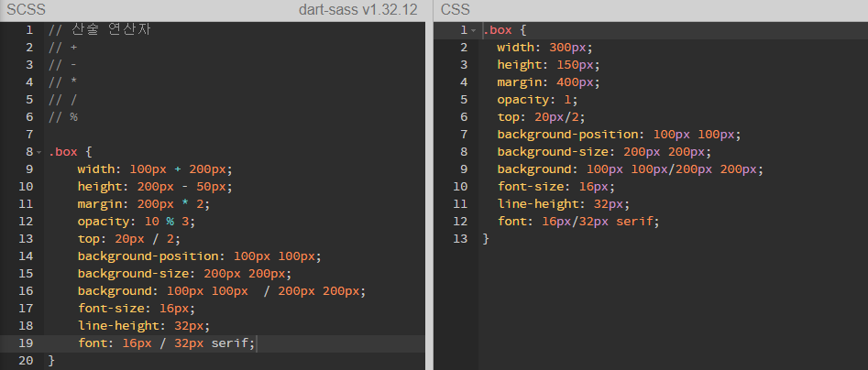Viewport: 868px width, 370px height.
Task: Click the '// %' comment line
Action: click(x=62, y=117)
